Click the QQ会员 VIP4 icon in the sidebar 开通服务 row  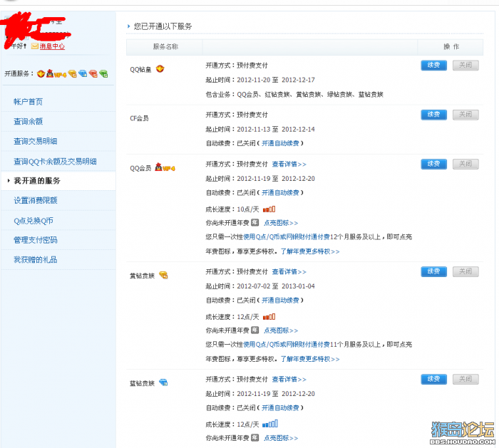coord(56,74)
